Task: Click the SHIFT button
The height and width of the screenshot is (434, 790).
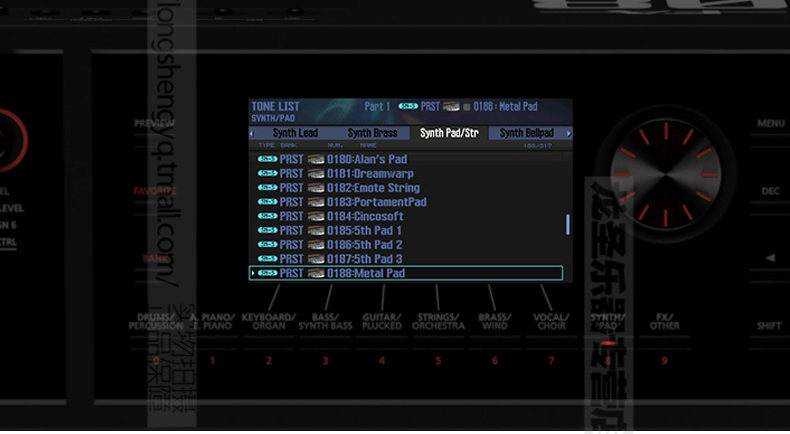Action: point(769,326)
